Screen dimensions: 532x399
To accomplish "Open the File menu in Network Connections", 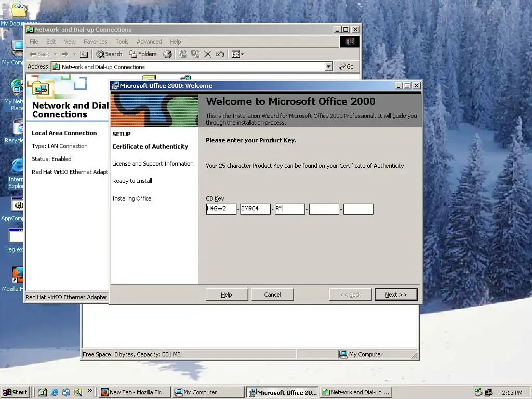I will click(x=34, y=42).
